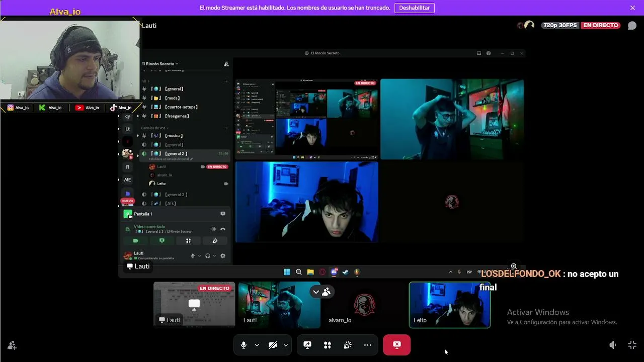
Task: Click the stop streaming icon beside Pantalla 1
Action: 223,214
